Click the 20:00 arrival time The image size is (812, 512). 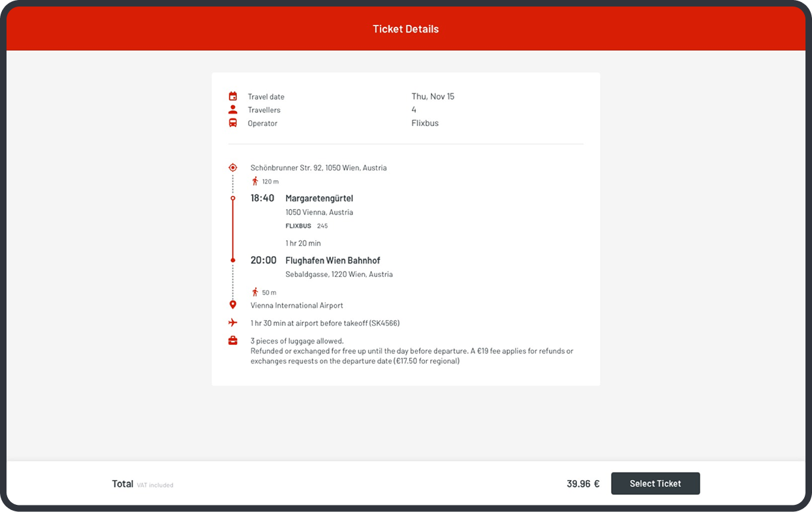pos(263,260)
